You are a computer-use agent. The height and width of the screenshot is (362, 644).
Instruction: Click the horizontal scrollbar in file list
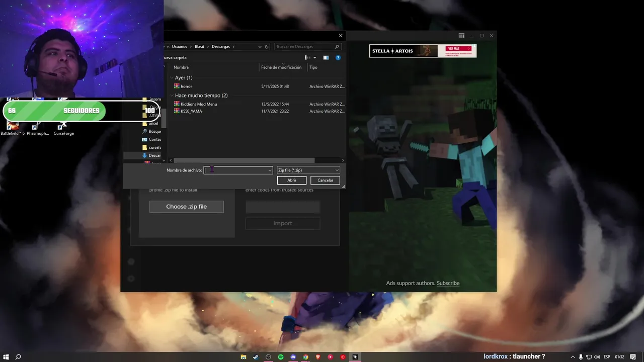tap(244, 160)
